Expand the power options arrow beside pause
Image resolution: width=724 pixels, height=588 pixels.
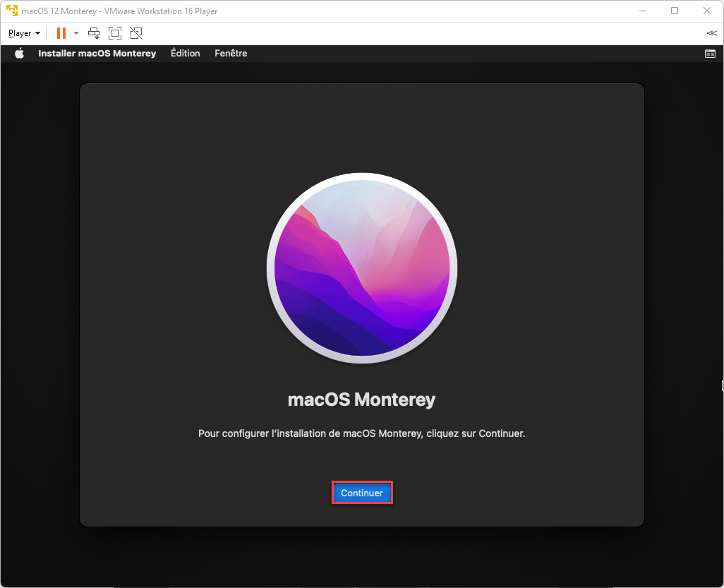click(x=76, y=33)
